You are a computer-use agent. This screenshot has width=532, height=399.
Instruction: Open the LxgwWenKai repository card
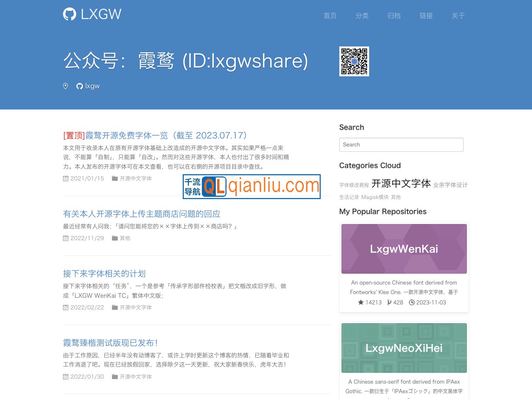tap(404, 249)
